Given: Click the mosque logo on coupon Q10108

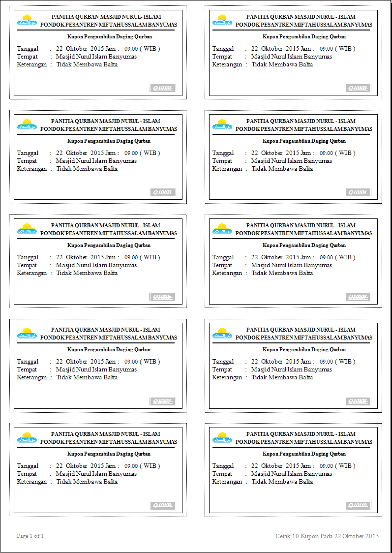Looking at the screenshot, I should (x=222, y=333).
